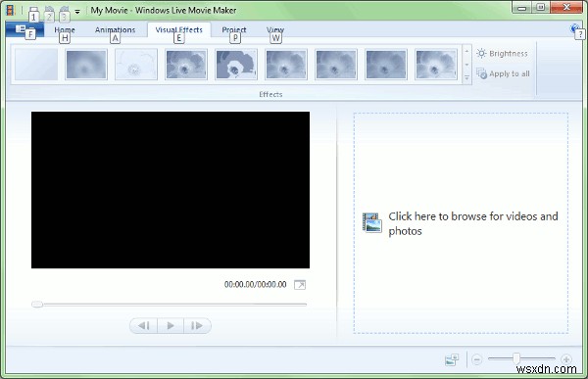Zoom time scale in plus button
Screen dimensions: 588x379
(x=566, y=359)
